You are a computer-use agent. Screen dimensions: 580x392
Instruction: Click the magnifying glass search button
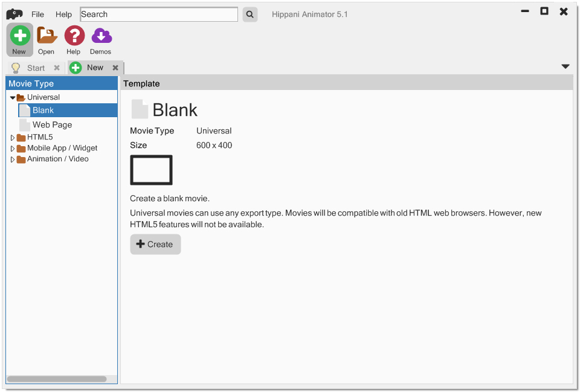point(250,14)
